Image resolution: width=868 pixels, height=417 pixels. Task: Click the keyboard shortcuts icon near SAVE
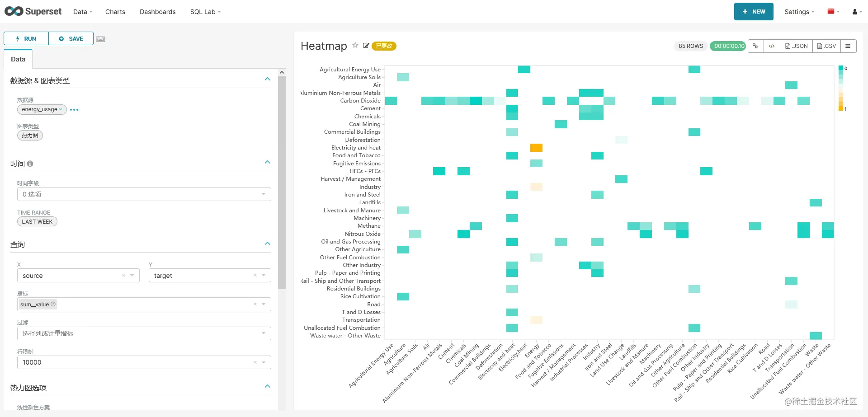tap(100, 39)
